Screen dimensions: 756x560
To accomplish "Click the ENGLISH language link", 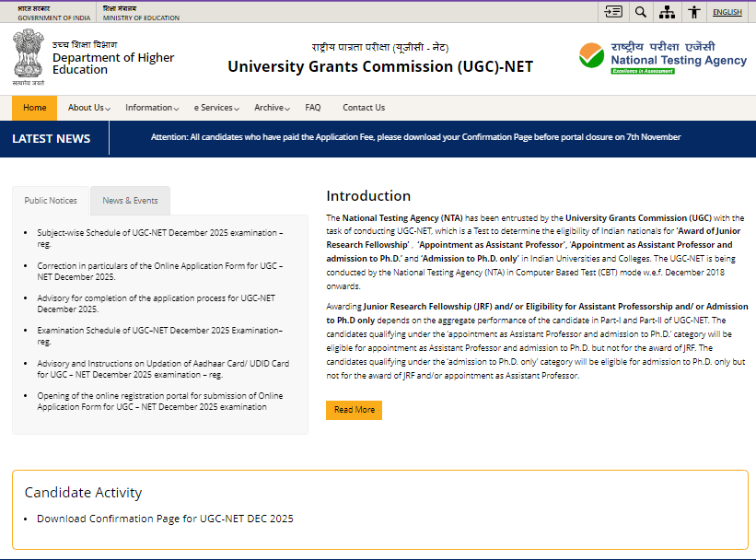I will click(727, 11).
